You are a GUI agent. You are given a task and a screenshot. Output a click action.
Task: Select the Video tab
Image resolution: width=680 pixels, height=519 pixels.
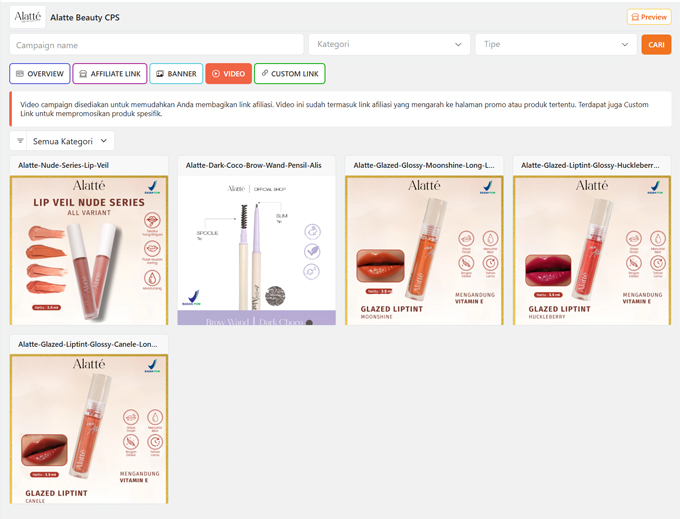(228, 74)
